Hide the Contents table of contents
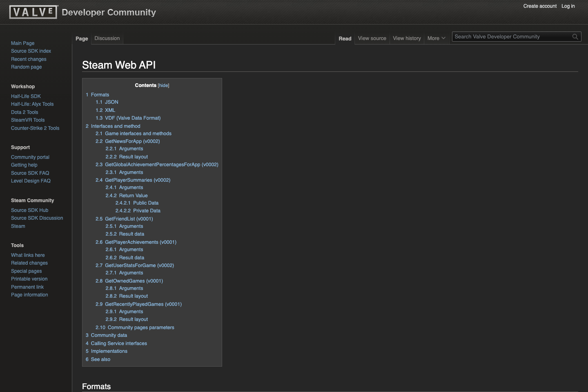Viewport: 588px width, 392px height. [x=163, y=85]
